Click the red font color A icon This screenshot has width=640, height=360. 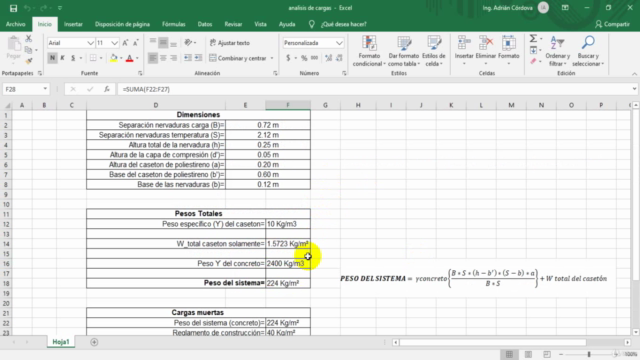(x=129, y=58)
